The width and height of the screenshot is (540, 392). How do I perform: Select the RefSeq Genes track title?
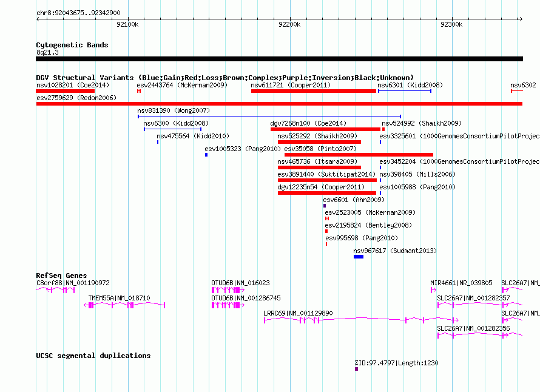[61, 275]
